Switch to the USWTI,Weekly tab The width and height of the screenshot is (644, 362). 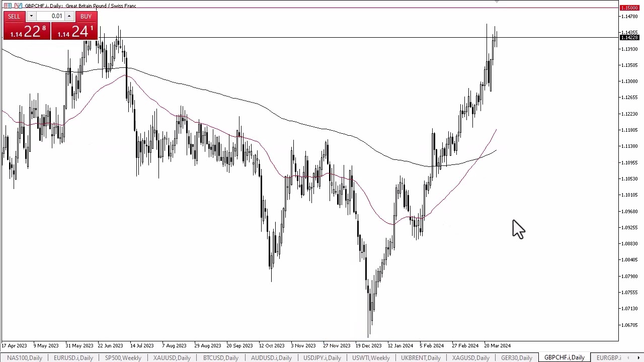click(371, 357)
